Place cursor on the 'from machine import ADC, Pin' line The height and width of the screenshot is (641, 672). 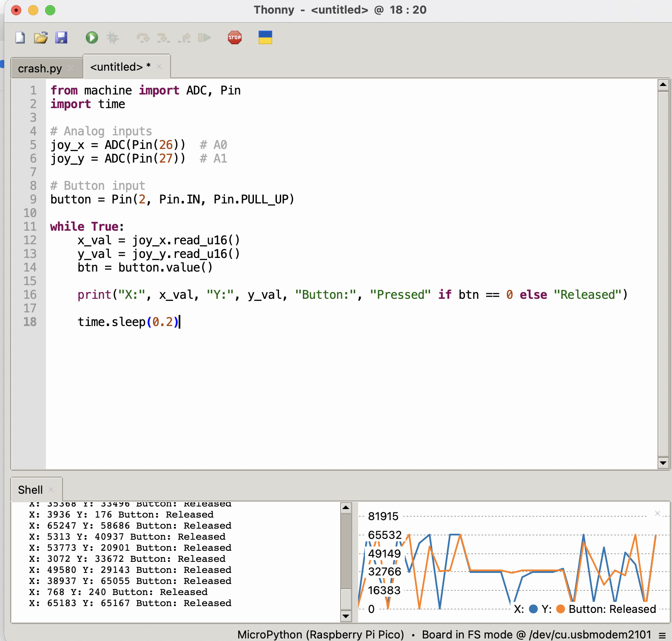pyautogui.click(x=145, y=90)
